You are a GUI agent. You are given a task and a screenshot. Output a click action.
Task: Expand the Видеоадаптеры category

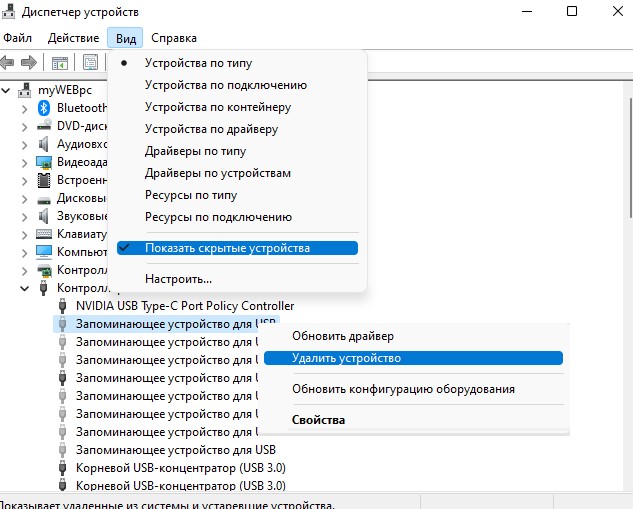point(25,163)
